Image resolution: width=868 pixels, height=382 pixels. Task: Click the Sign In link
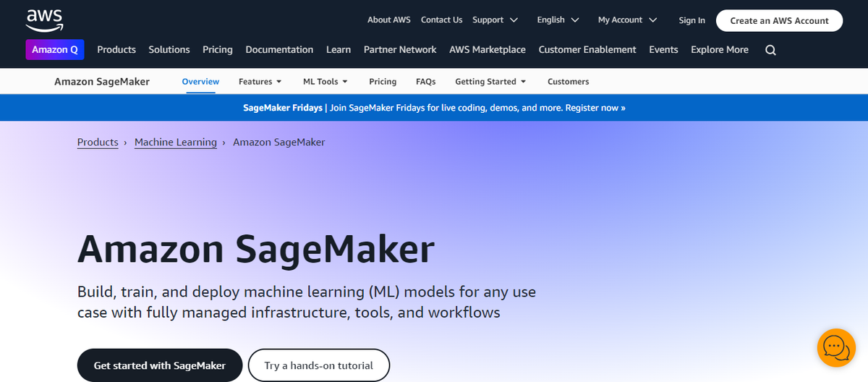[x=692, y=20]
